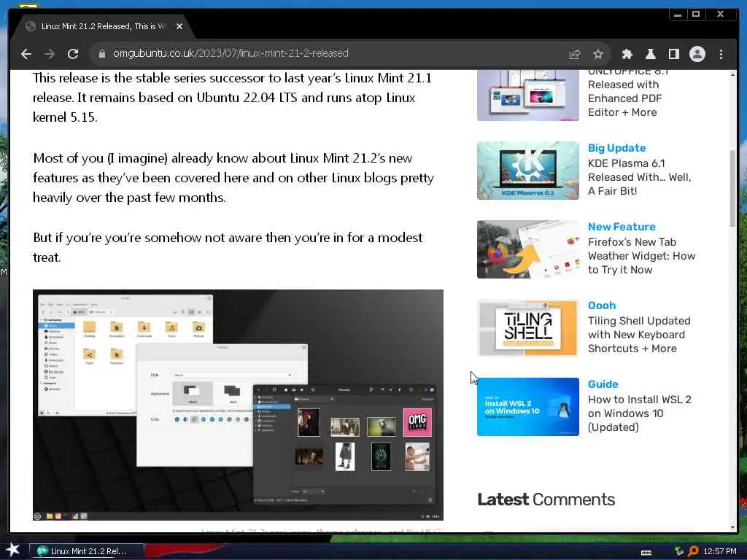Click the scrollbar down arrow
Screen dimensions: 747x560
click(x=732, y=527)
